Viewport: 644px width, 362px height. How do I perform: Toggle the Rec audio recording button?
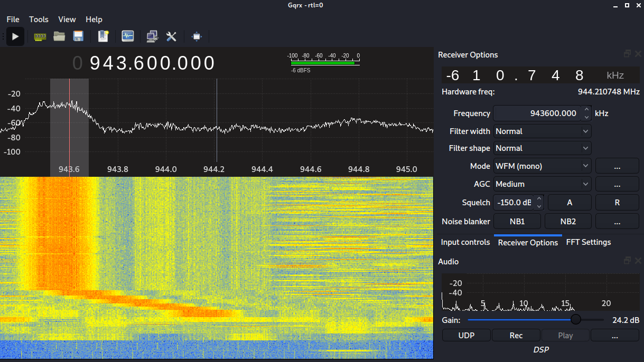[516, 336]
